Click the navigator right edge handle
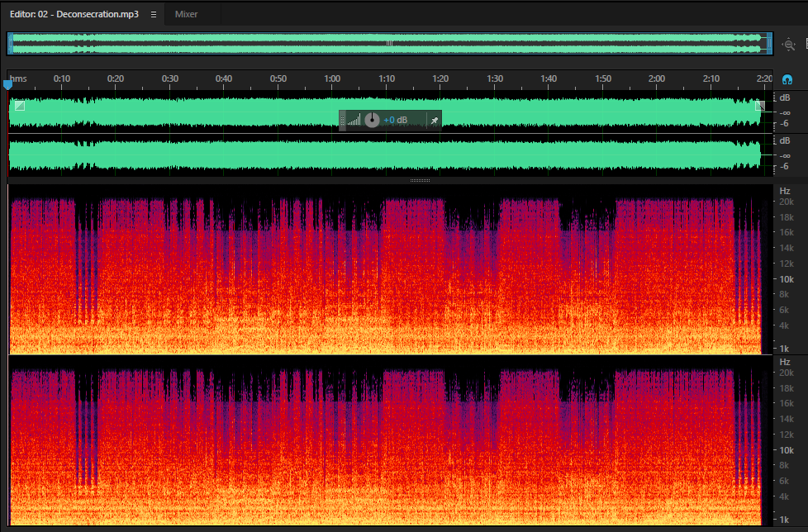The width and height of the screenshot is (808, 532). pyautogui.click(x=769, y=43)
